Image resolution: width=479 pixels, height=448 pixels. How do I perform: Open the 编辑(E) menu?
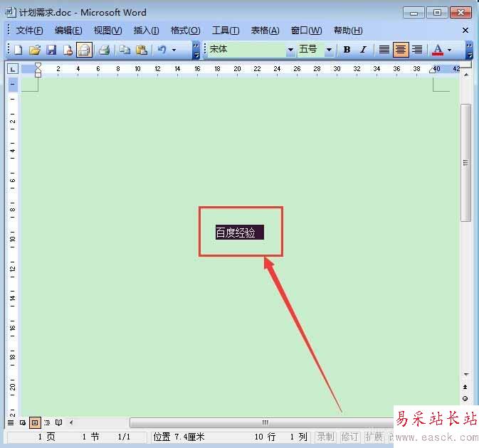tap(68, 30)
